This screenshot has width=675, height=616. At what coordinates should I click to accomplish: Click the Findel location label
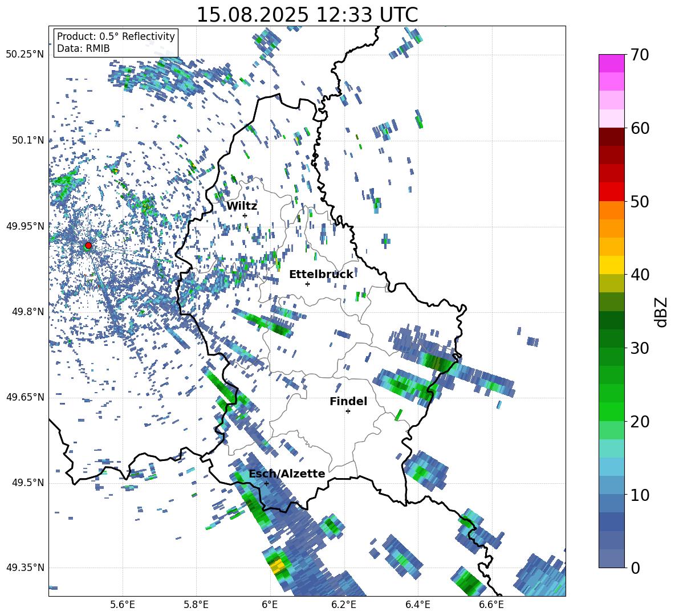point(348,401)
